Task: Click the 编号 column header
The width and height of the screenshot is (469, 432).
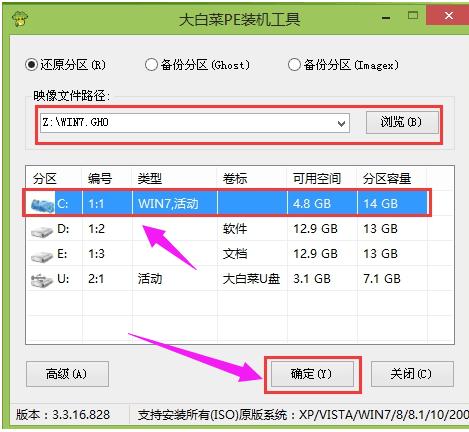Action: coord(100,179)
